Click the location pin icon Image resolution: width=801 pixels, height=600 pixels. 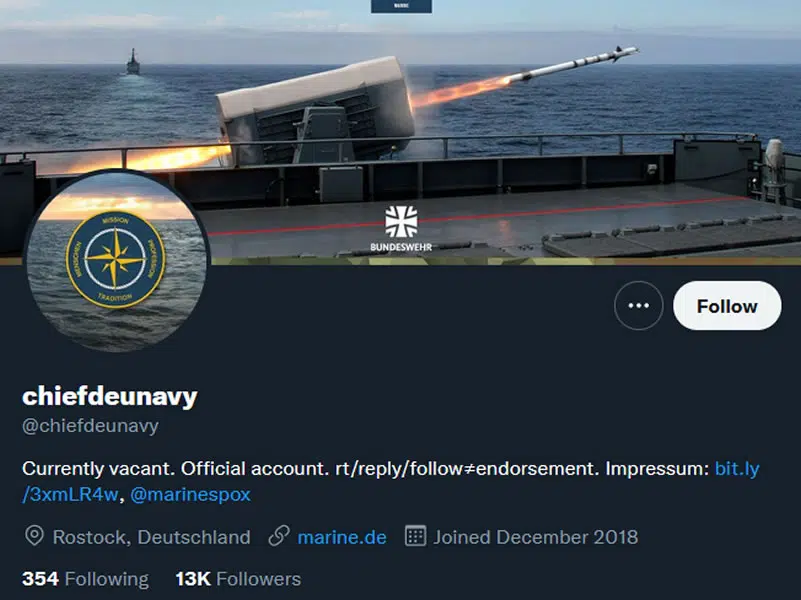[34, 536]
